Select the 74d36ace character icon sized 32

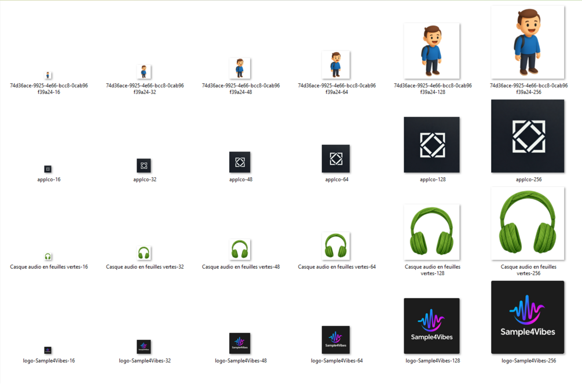[144, 72]
